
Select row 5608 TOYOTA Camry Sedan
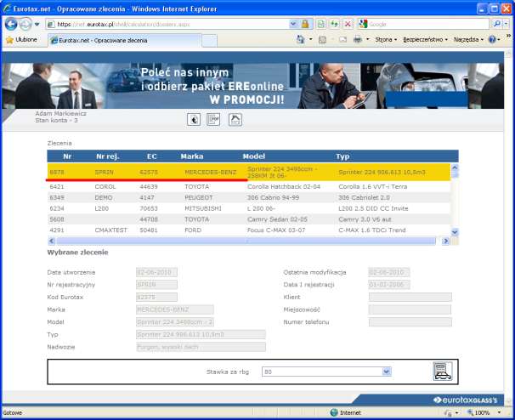click(249, 219)
